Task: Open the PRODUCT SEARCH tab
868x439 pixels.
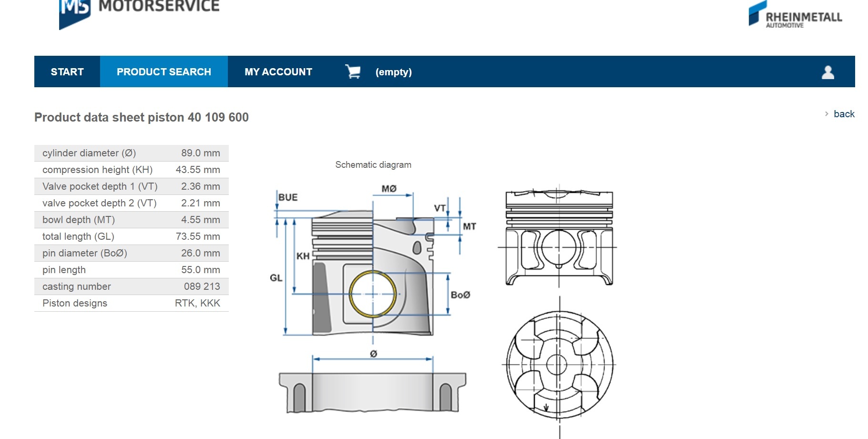Action: (163, 71)
